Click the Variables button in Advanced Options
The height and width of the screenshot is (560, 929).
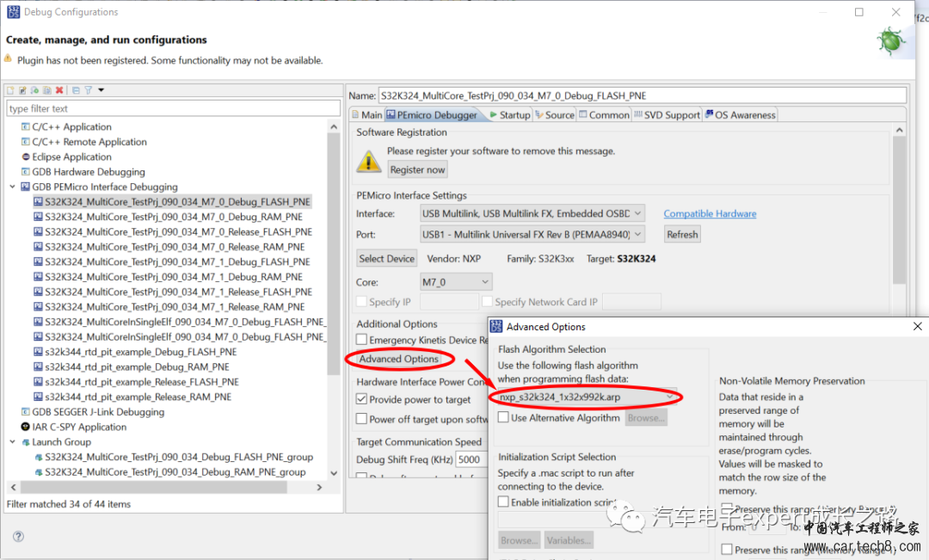[x=569, y=540]
